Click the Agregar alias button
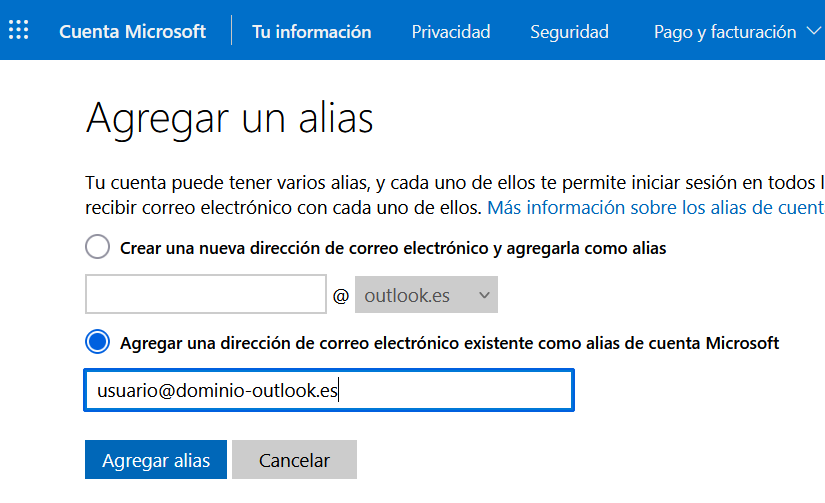825x503 pixels. tap(156, 460)
